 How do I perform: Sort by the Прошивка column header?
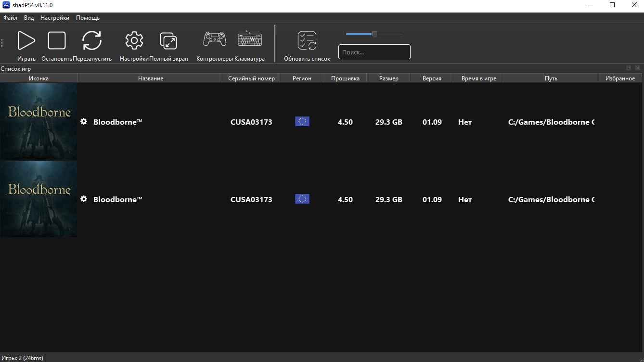point(345,78)
